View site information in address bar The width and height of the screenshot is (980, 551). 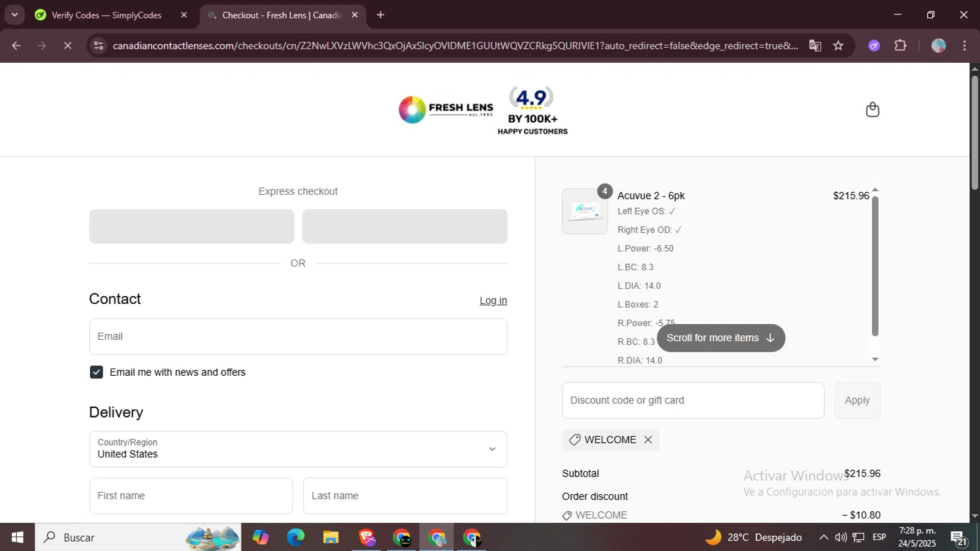(99, 46)
